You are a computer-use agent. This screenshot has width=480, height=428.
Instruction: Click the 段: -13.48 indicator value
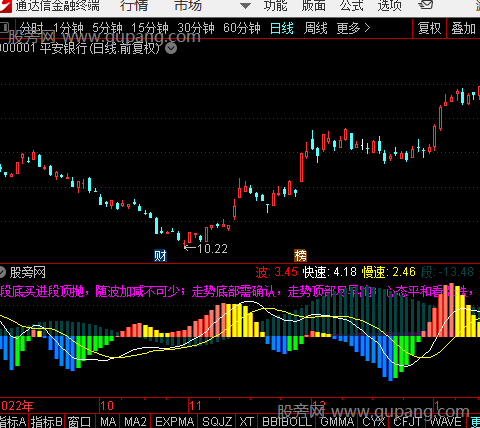[447, 272]
